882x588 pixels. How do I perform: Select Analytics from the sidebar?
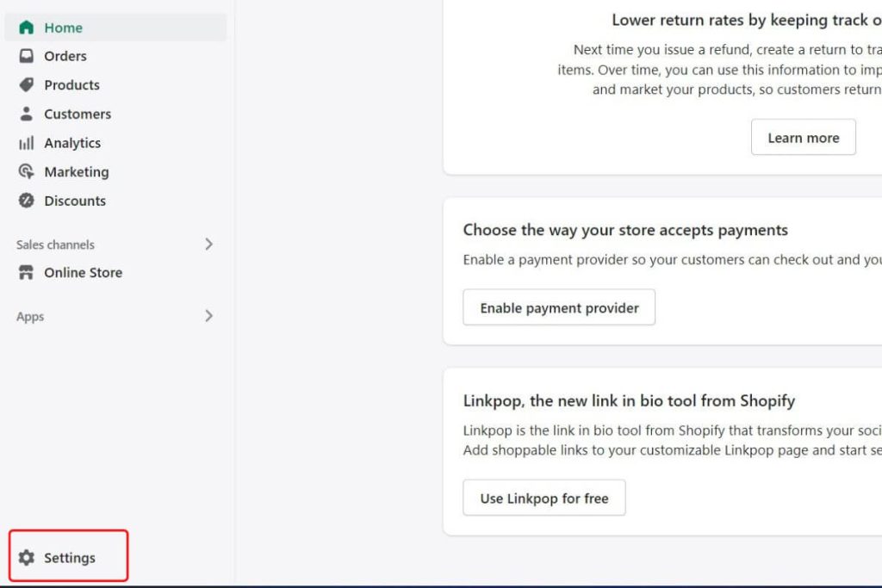point(72,143)
